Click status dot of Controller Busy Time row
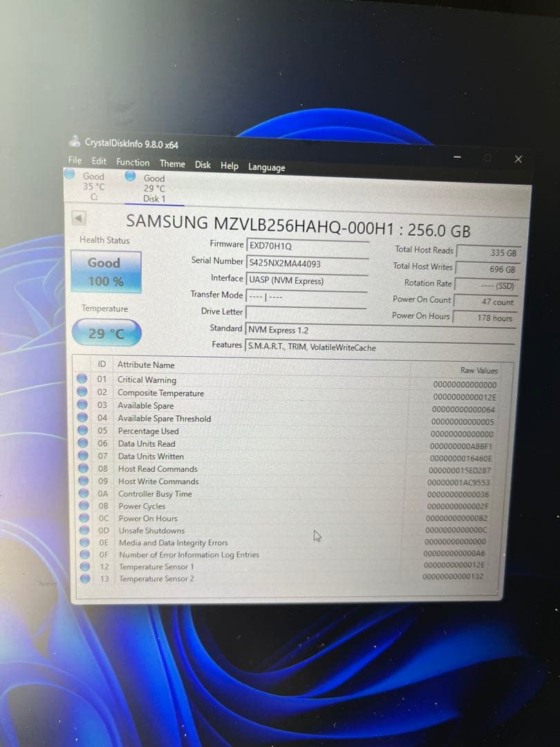560x747 pixels. tap(84, 492)
